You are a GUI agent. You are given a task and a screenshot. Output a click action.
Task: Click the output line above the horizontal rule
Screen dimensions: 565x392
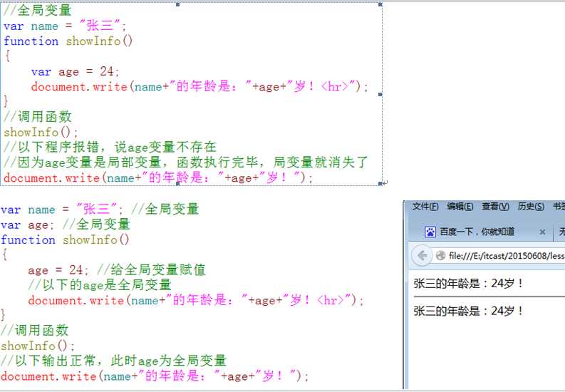tap(467, 284)
